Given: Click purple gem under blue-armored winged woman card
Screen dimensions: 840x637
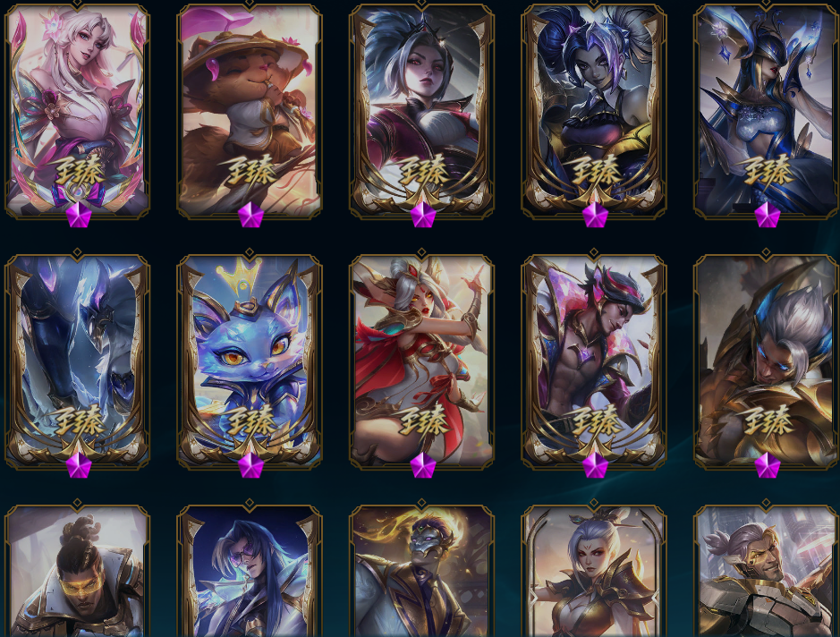Looking at the screenshot, I should coord(768,215).
